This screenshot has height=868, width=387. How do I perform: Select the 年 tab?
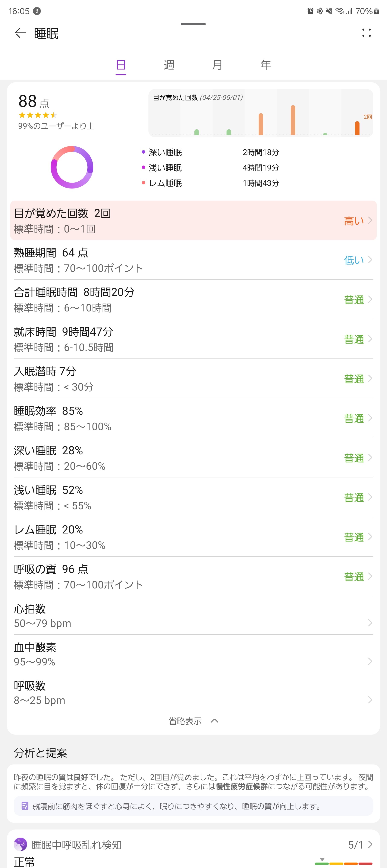pyautogui.click(x=265, y=65)
